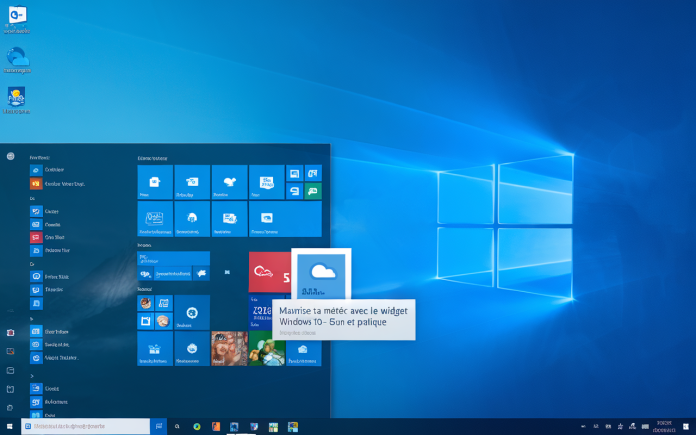Click the taskbar clock and date
This screenshot has width=696, height=435.
pyautogui.click(x=664, y=427)
